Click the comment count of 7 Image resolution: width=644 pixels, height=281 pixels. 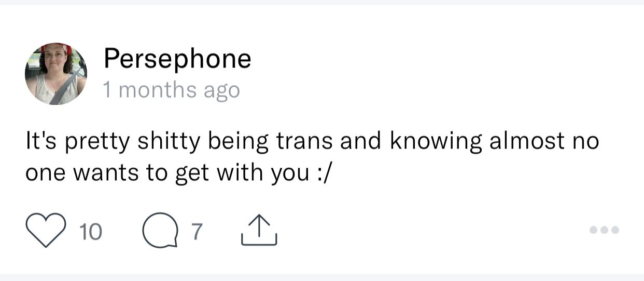point(195,232)
